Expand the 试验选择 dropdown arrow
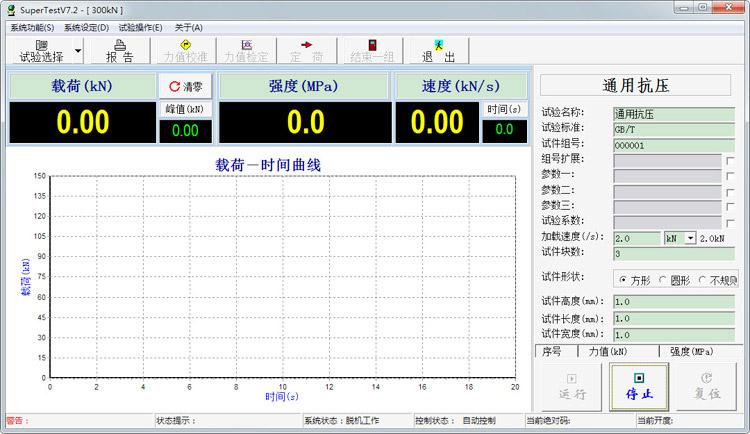The image size is (750, 434). [x=78, y=50]
